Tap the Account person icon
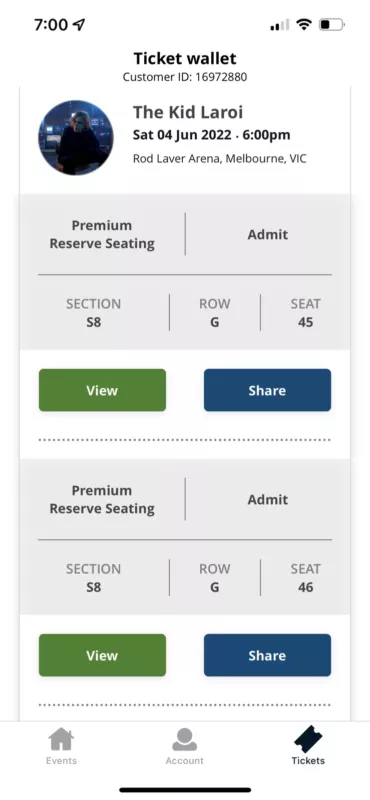 184,739
